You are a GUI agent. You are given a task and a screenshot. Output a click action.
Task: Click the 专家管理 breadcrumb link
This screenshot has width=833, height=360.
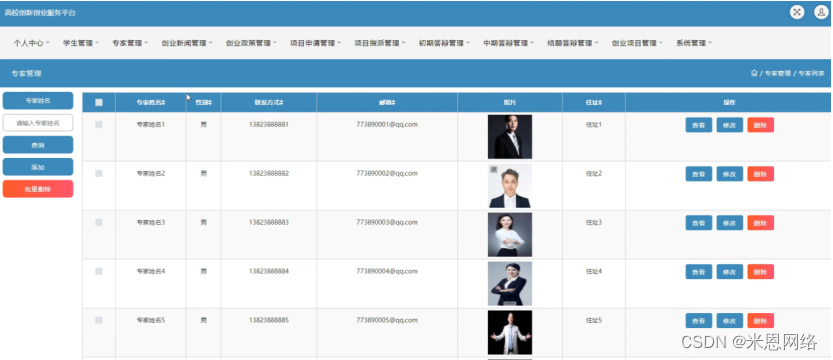point(778,73)
